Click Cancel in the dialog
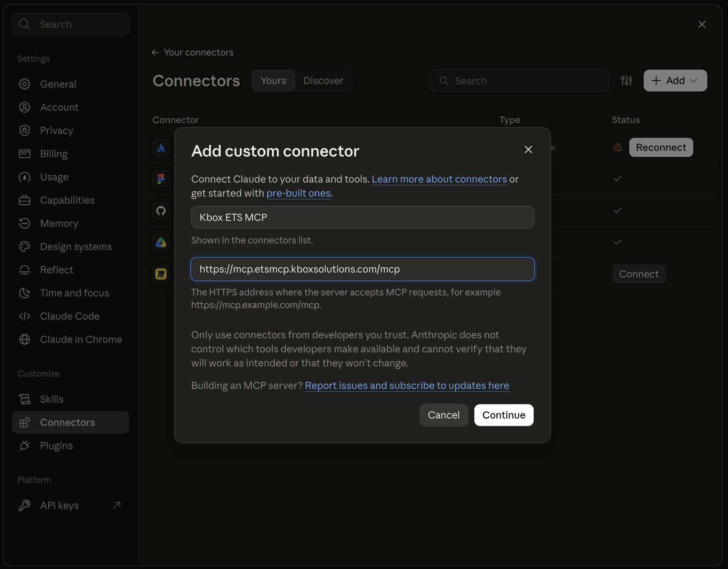This screenshot has height=569, width=728. (444, 415)
